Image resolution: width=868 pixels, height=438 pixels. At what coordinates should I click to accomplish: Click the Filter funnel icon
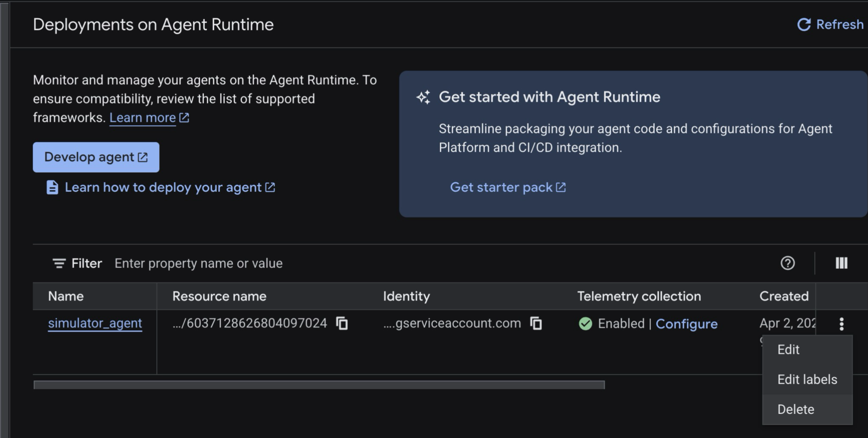(59, 263)
